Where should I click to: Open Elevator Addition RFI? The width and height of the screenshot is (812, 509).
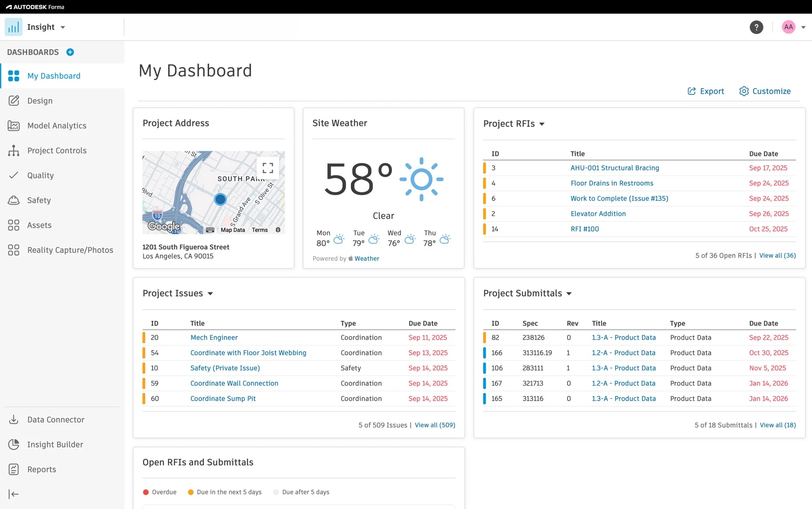[x=598, y=214]
